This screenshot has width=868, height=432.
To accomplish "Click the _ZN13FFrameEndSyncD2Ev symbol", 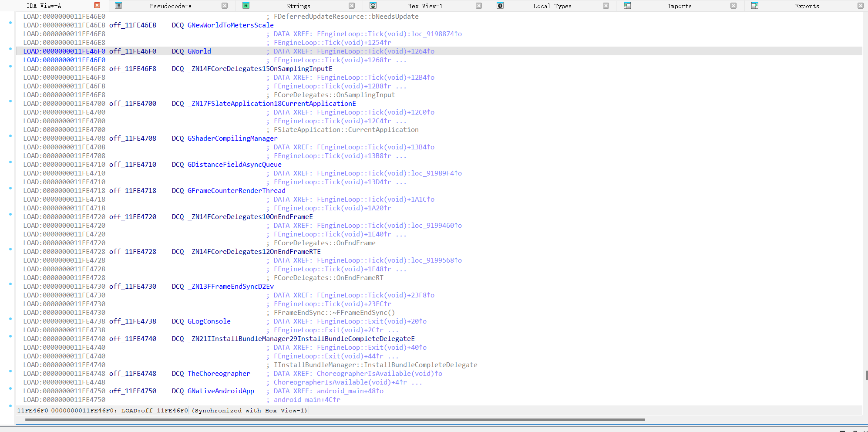I will click(231, 287).
